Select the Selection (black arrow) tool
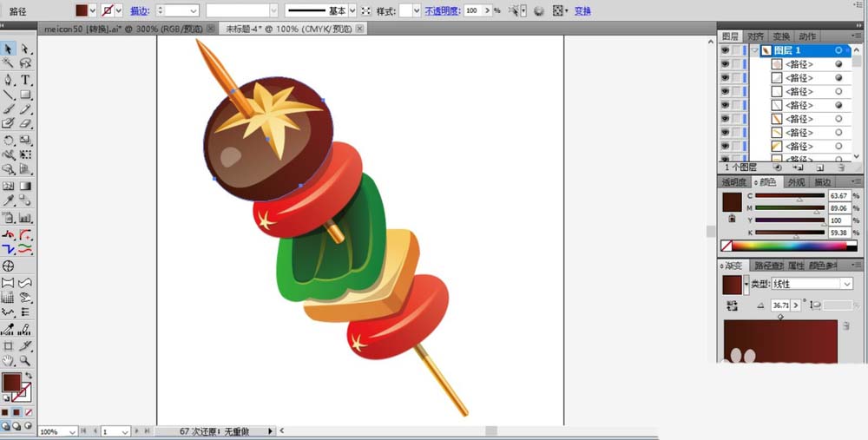This screenshot has height=440, width=868. coord(9,49)
